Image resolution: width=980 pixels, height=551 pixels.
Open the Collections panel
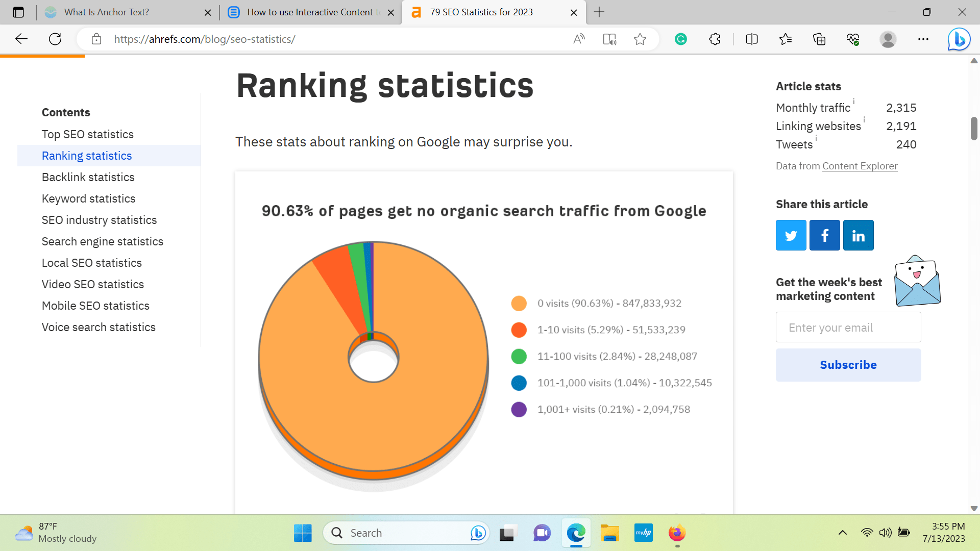819,39
